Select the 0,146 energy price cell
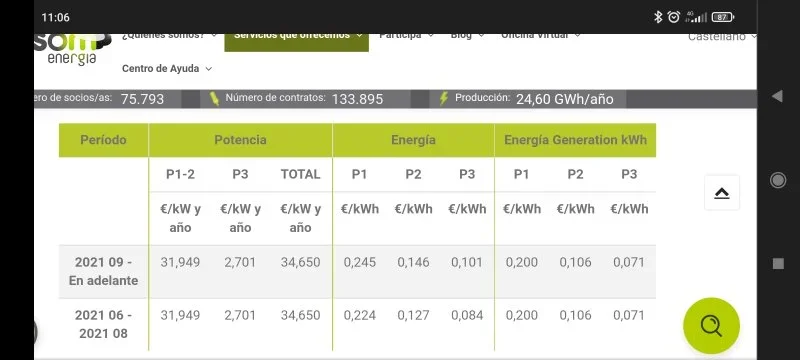800x360 pixels. (413, 262)
